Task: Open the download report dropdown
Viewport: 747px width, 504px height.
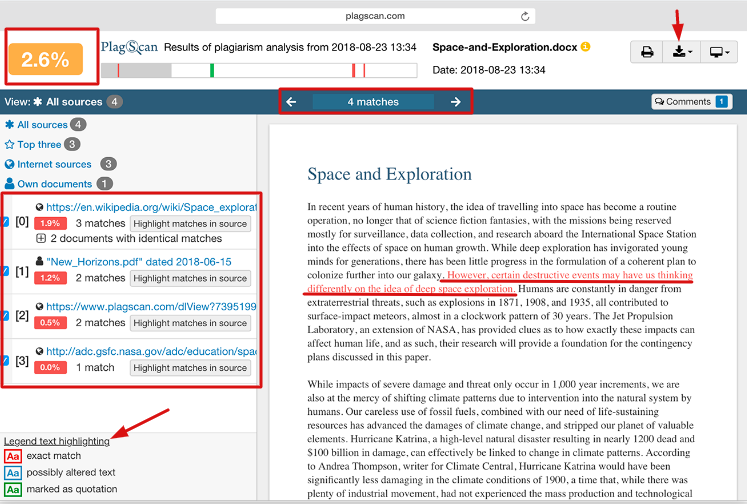Action: (682, 52)
